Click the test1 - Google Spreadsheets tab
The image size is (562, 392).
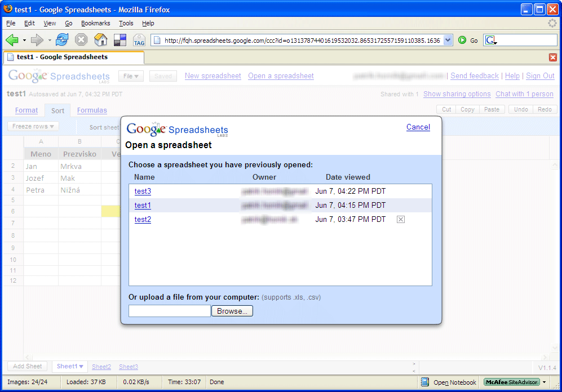tap(74, 57)
